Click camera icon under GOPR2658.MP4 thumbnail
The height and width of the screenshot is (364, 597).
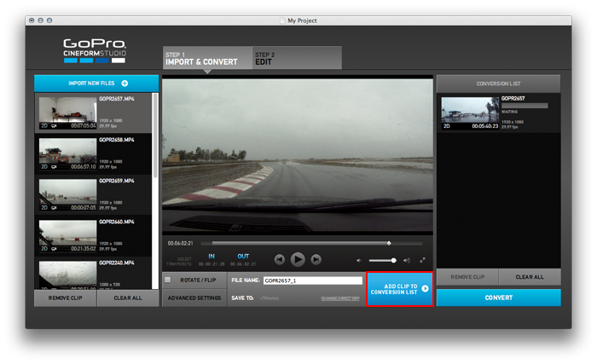pos(54,167)
